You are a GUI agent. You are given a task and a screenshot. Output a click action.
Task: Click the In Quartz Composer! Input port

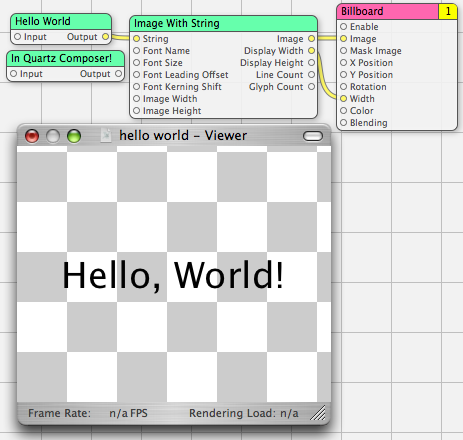coord(13,74)
